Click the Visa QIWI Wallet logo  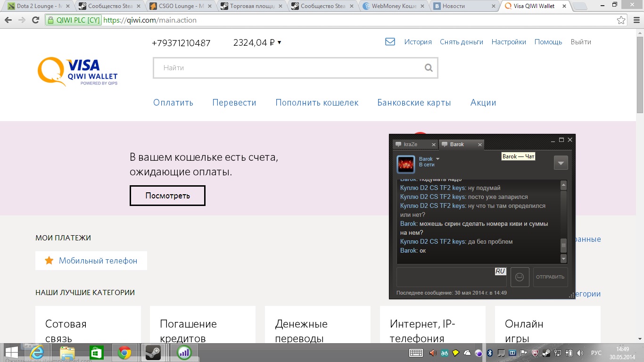[x=78, y=72]
